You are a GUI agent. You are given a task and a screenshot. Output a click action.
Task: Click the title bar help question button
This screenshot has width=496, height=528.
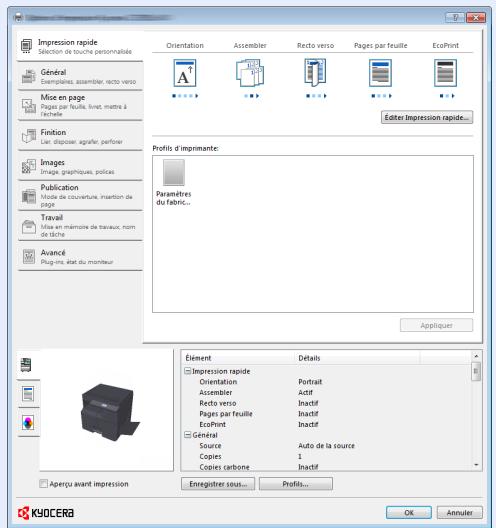[x=455, y=18]
